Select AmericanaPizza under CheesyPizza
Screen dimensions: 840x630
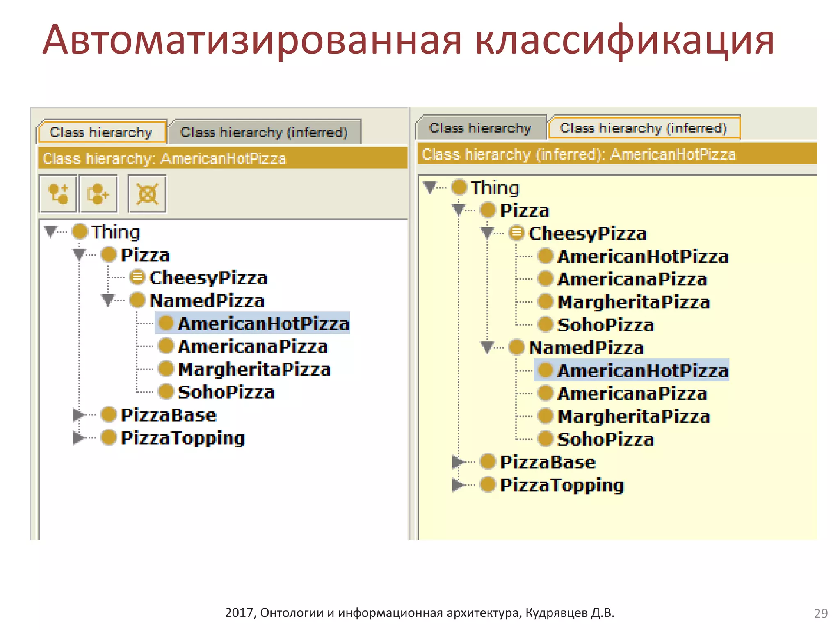pyautogui.click(x=632, y=279)
